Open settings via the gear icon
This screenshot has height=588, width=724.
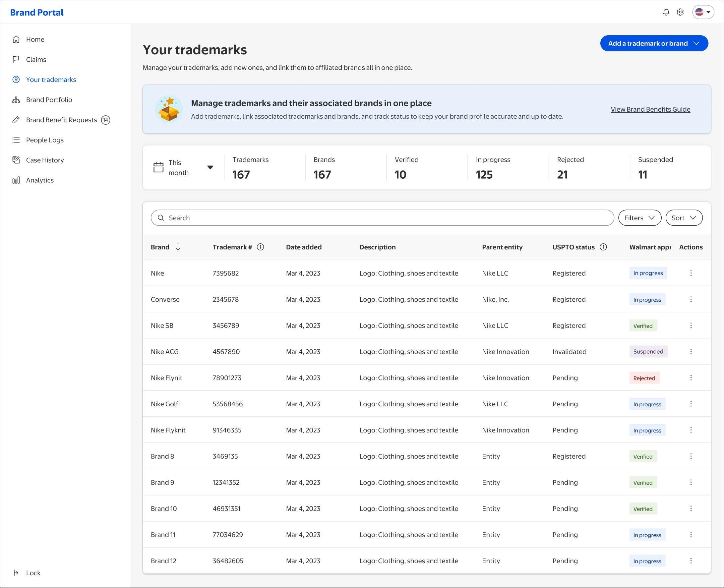click(680, 12)
